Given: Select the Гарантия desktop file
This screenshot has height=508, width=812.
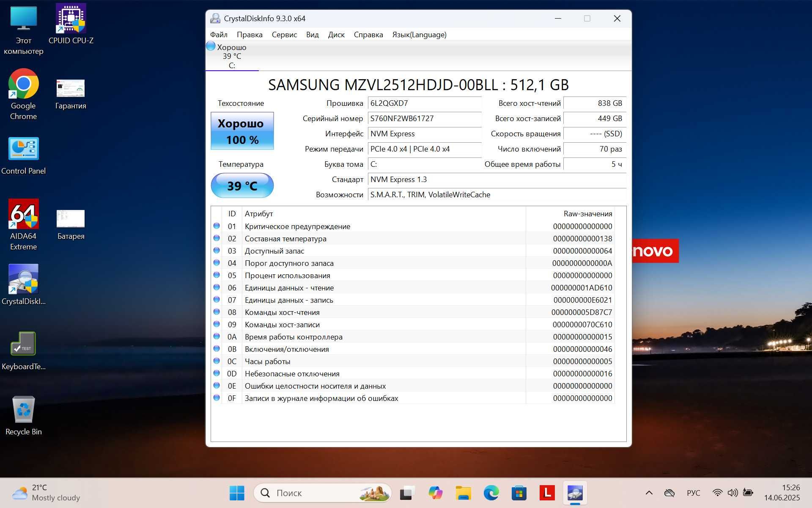Looking at the screenshot, I should click(x=71, y=94).
